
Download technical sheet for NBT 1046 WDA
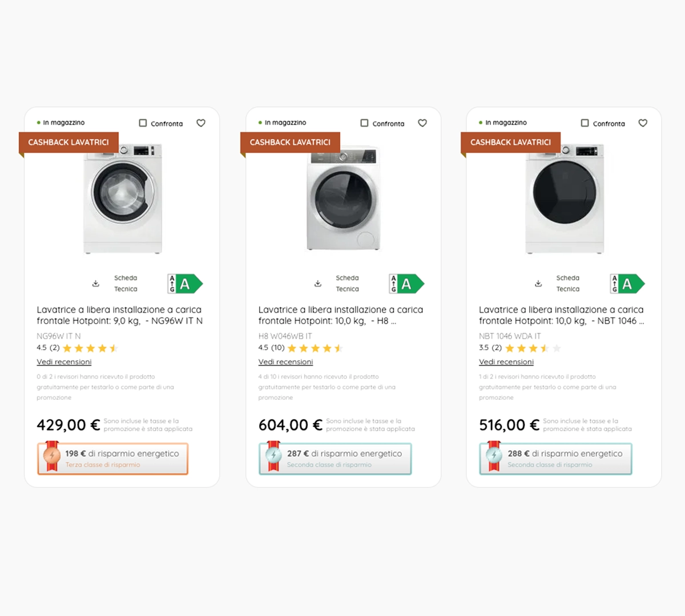click(538, 283)
